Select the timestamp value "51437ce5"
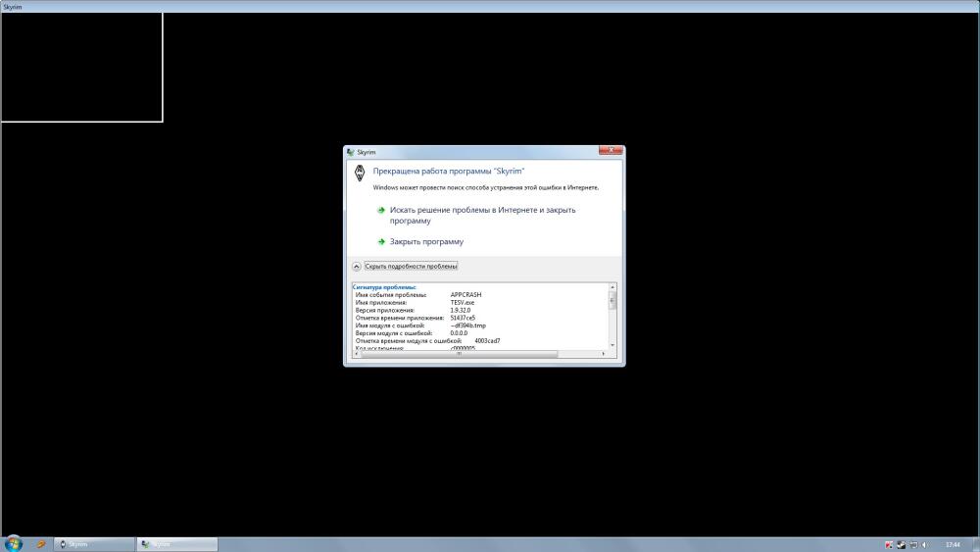The width and height of the screenshot is (980, 552). point(463,318)
